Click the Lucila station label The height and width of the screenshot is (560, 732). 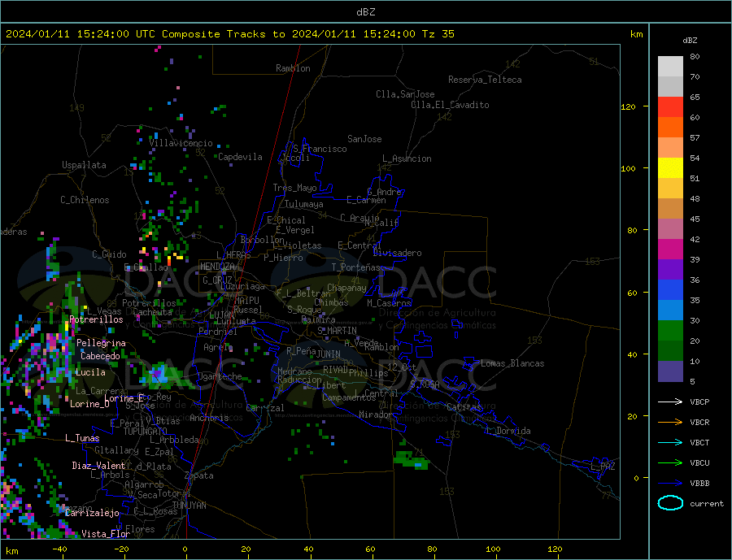[90, 372]
